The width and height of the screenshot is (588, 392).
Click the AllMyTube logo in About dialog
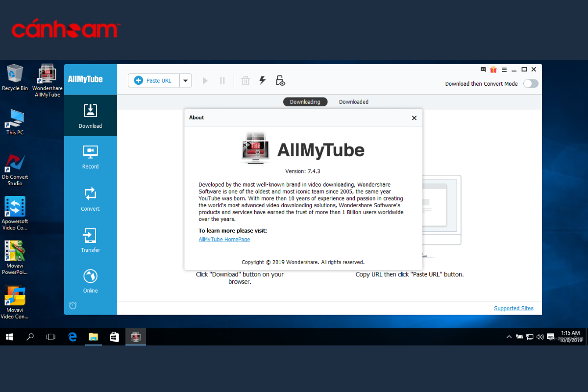point(255,148)
